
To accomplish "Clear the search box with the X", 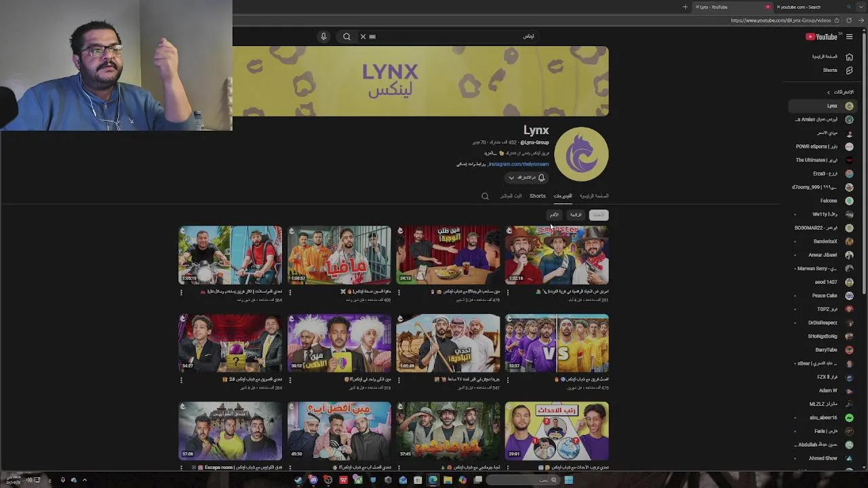I will point(363,37).
